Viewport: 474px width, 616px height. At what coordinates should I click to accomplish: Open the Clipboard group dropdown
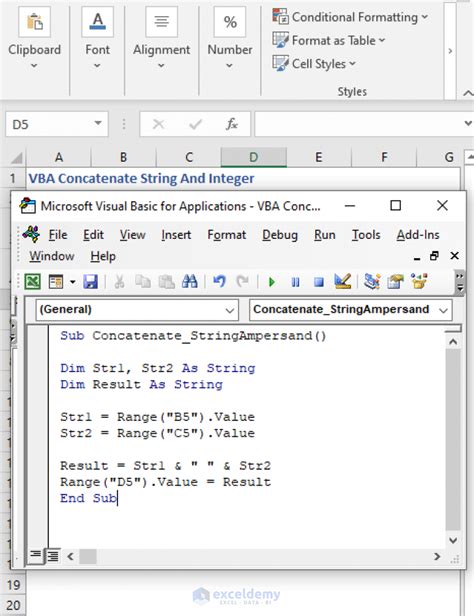click(34, 66)
